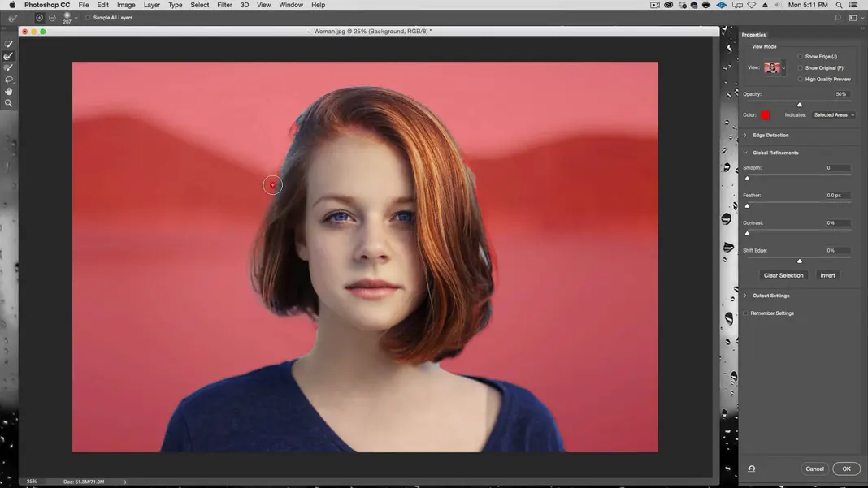Check the Remember Settings checkbox
This screenshot has height=488, width=868.
coord(745,313)
